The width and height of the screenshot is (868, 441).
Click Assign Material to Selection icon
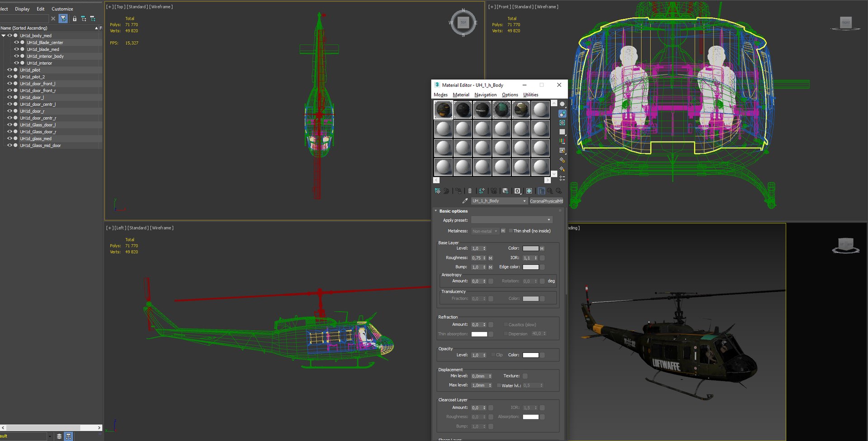pos(458,191)
